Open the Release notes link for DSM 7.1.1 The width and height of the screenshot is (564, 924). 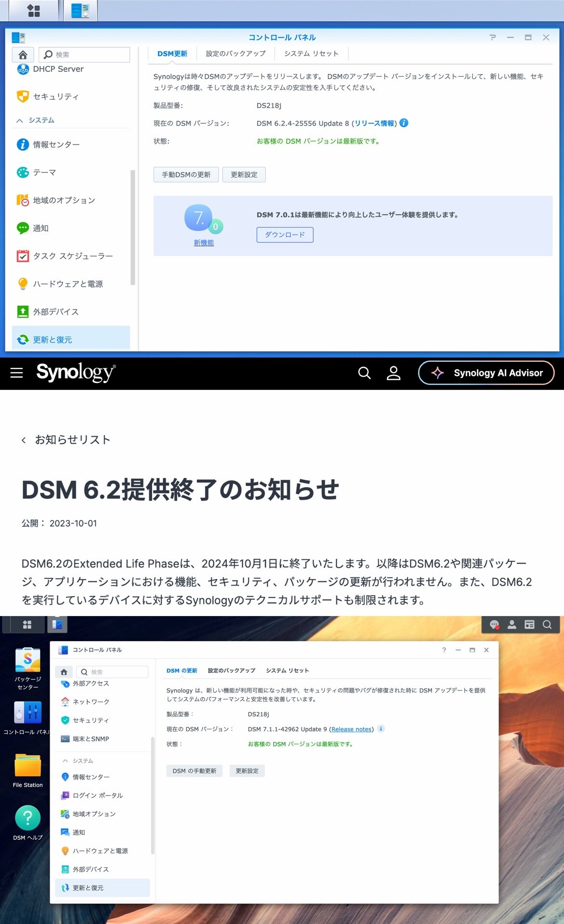(x=351, y=729)
